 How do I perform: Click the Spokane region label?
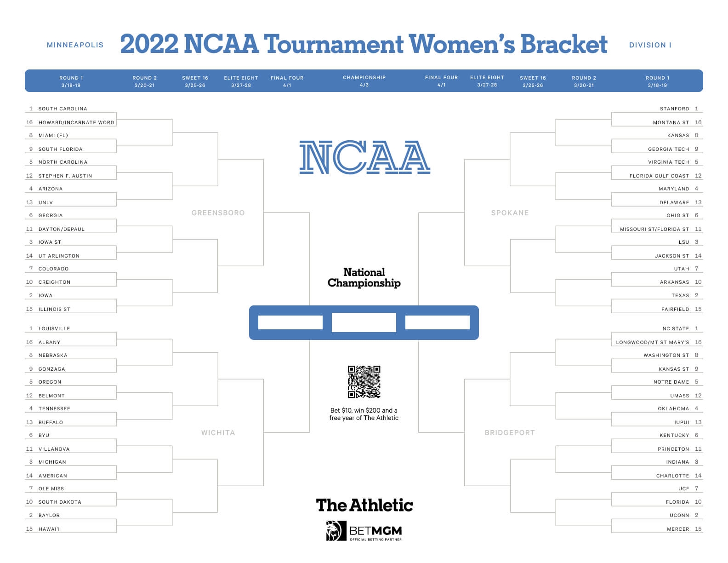pos(510,213)
